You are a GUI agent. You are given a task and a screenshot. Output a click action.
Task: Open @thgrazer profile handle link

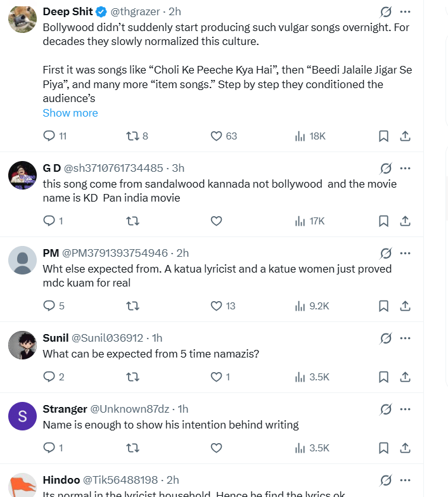click(136, 11)
